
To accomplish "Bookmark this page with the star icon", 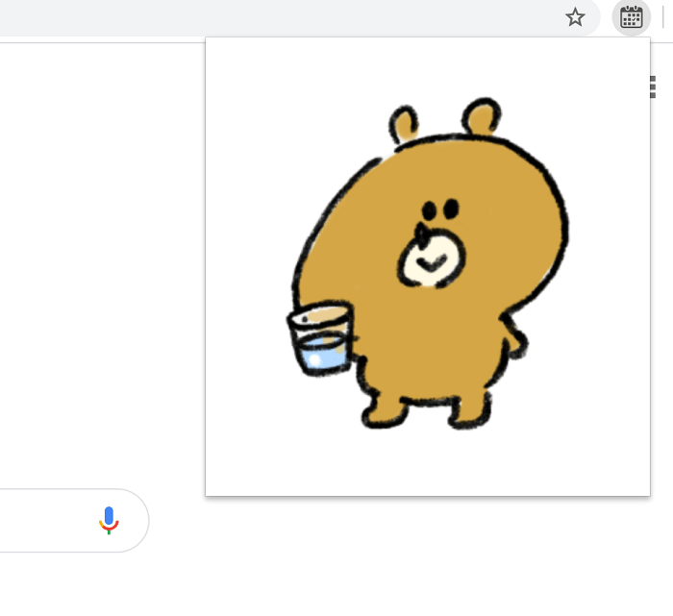I will (x=575, y=17).
